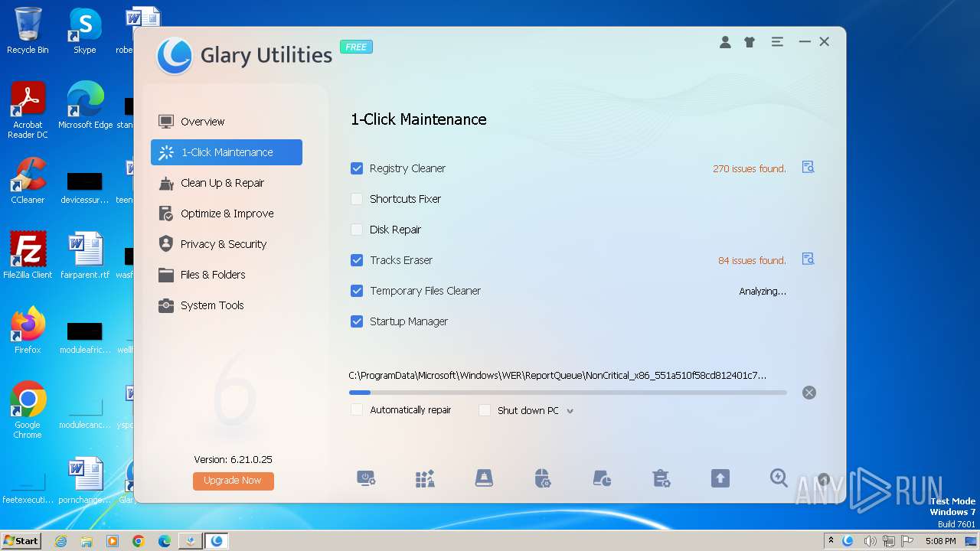Open System Tools section
The image size is (980, 551).
coord(227,305)
